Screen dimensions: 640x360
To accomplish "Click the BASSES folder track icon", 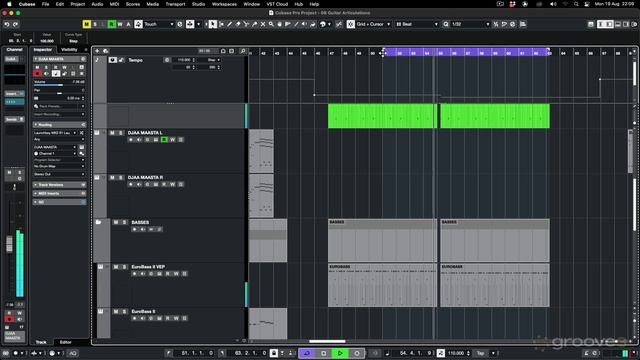I will (98, 222).
